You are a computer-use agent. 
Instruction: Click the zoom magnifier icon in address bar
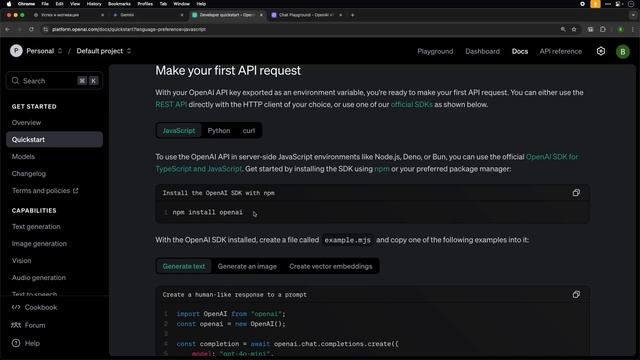(x=563, y=29)
